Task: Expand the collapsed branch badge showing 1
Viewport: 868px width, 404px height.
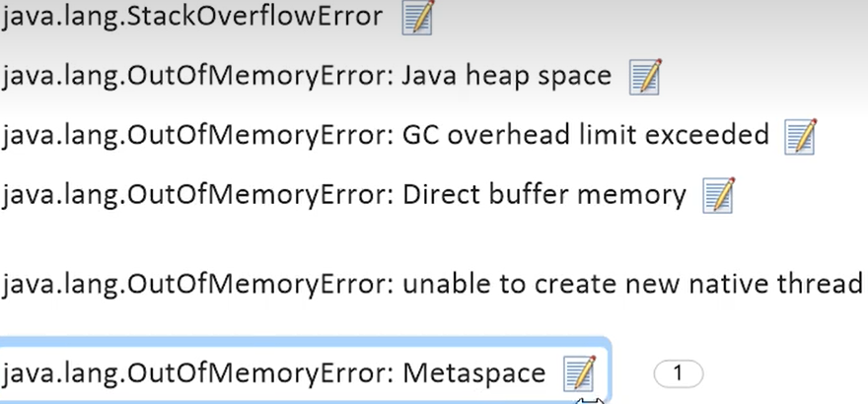Action: (679, 374)
